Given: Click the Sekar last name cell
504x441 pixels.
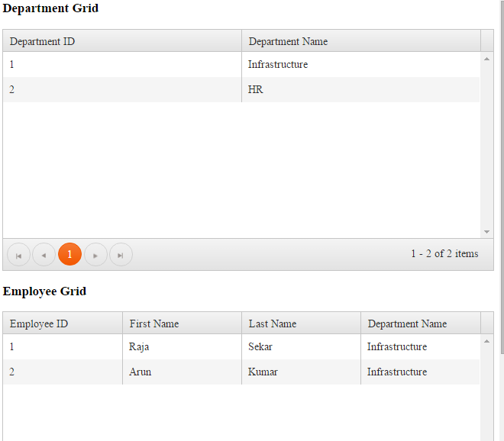Looking at the screenshot, I should [x=260, y=347].
